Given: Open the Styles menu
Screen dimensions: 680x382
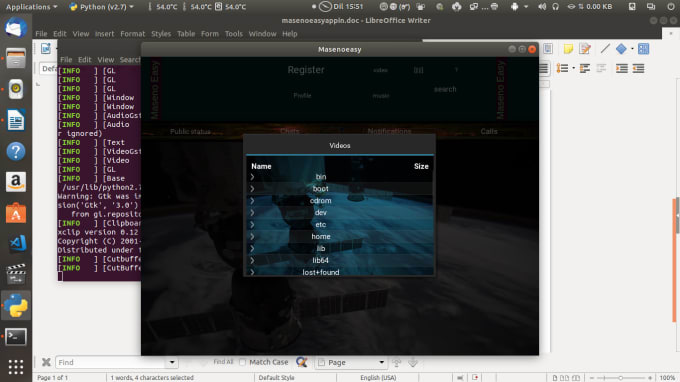Looking at the screenshot, I should (x=161, y=34).
